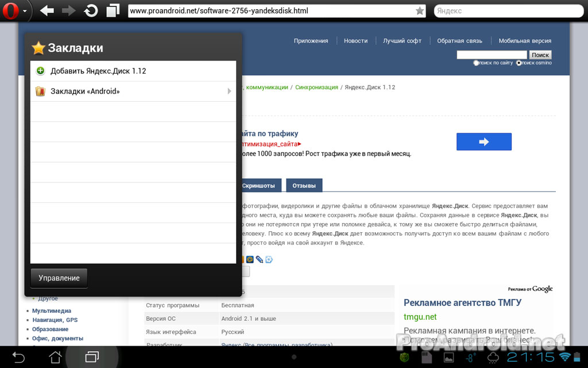Click the blue arrow ad button

pyautogui.click(x=483, y=141)
